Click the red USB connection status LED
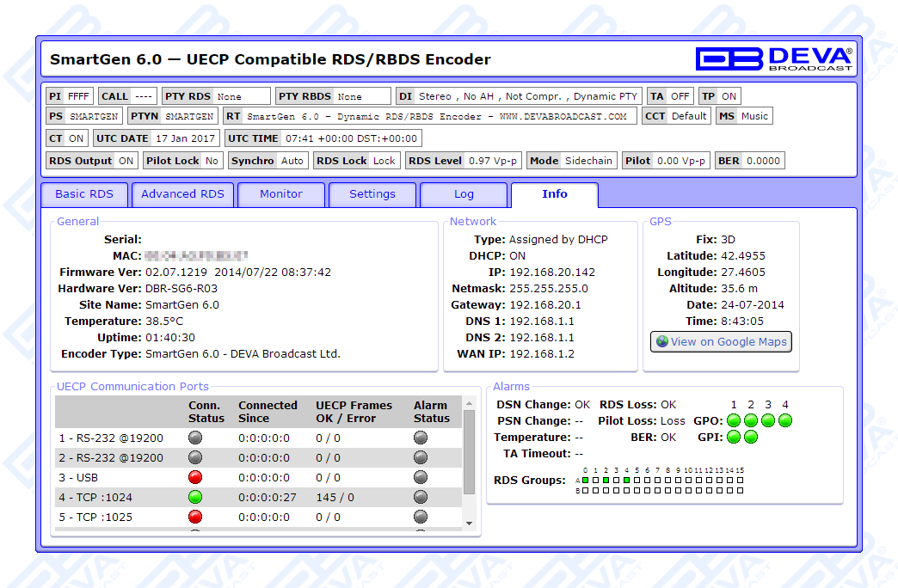 click(195, 477)
